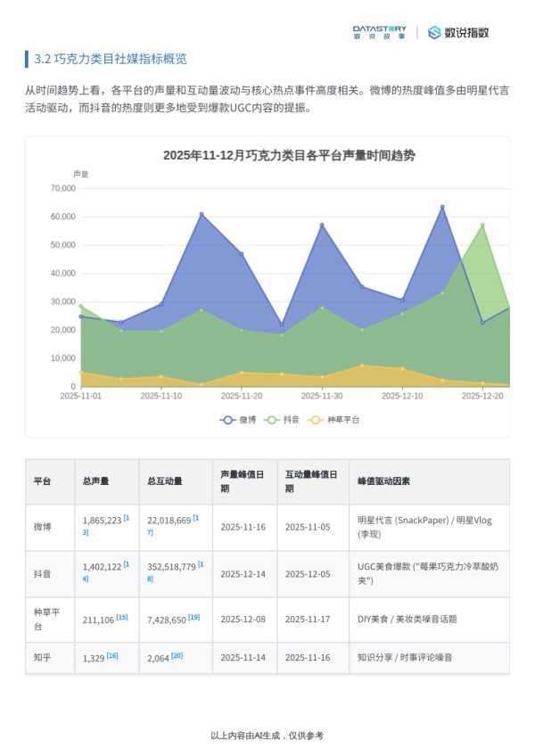Toggle the 微博 series in chart legend
Screen dimensions: 535x756
pyautogui.click(x=238, y=419)
